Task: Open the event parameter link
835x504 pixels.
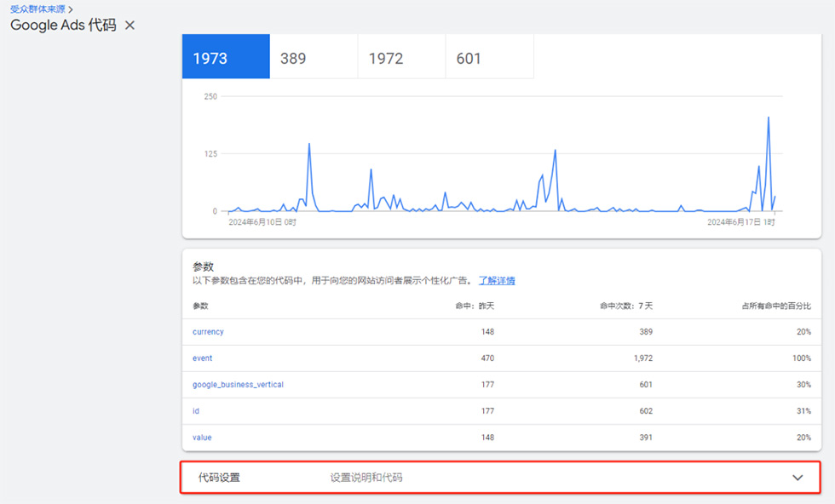Action: [x=203, y=358]
